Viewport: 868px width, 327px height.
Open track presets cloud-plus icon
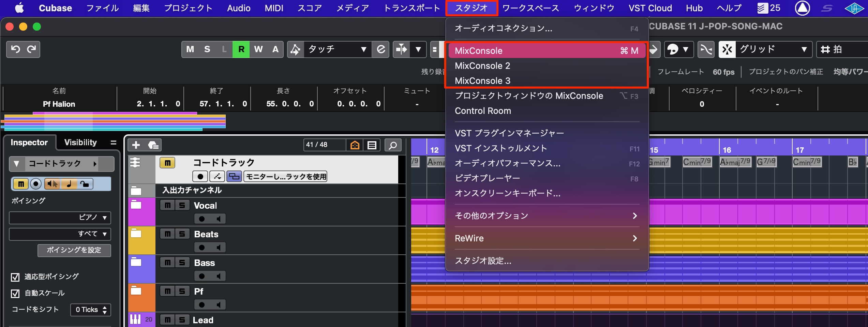153,145
